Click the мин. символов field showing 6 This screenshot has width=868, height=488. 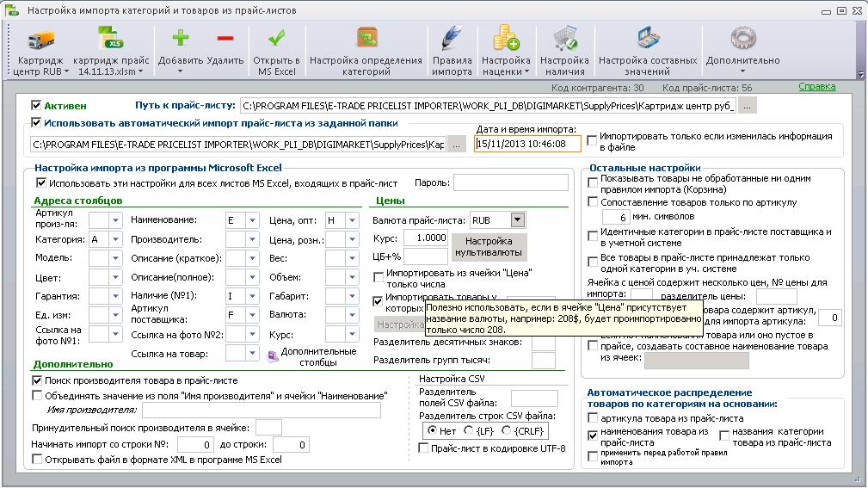(615, 217)
